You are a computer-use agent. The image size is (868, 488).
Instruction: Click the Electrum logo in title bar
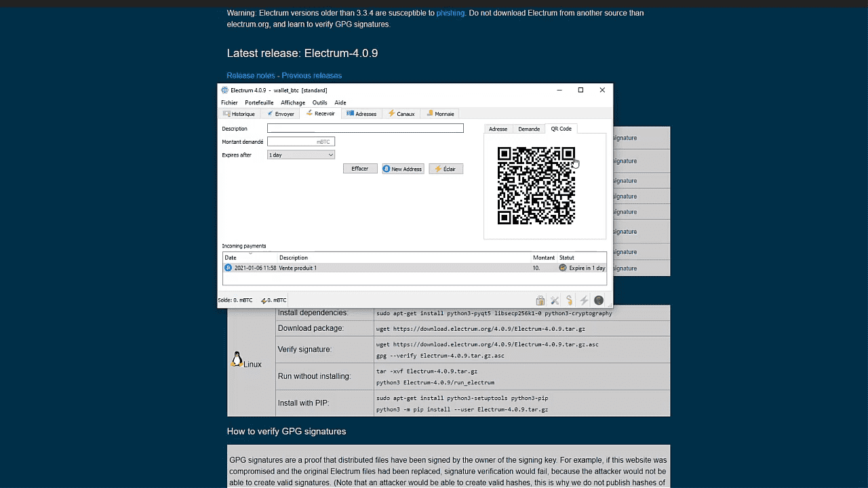[224, 90]
